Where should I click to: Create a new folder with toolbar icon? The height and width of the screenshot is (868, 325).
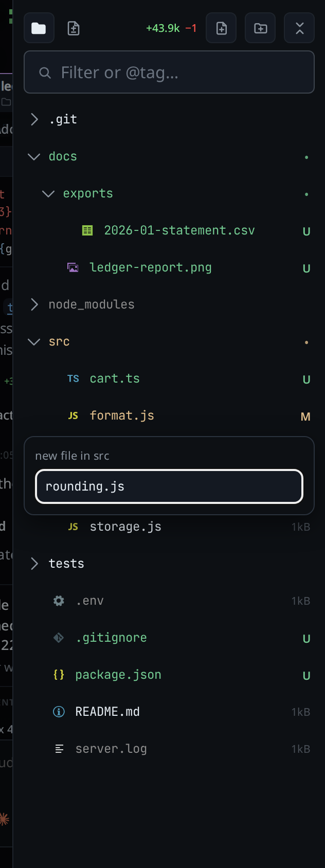point(260,28)
